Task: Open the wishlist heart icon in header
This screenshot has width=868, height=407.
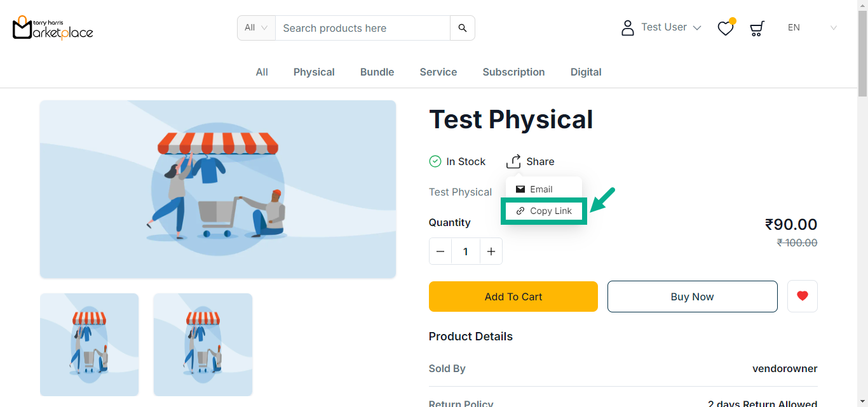Action: pyautogui.click(x=725, y=29)
